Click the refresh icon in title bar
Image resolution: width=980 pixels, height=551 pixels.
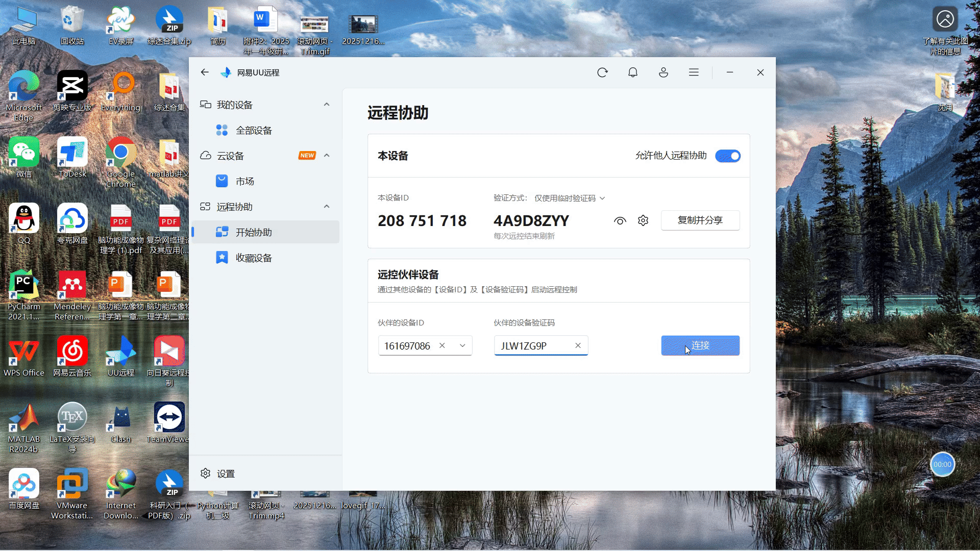point(602,72)
